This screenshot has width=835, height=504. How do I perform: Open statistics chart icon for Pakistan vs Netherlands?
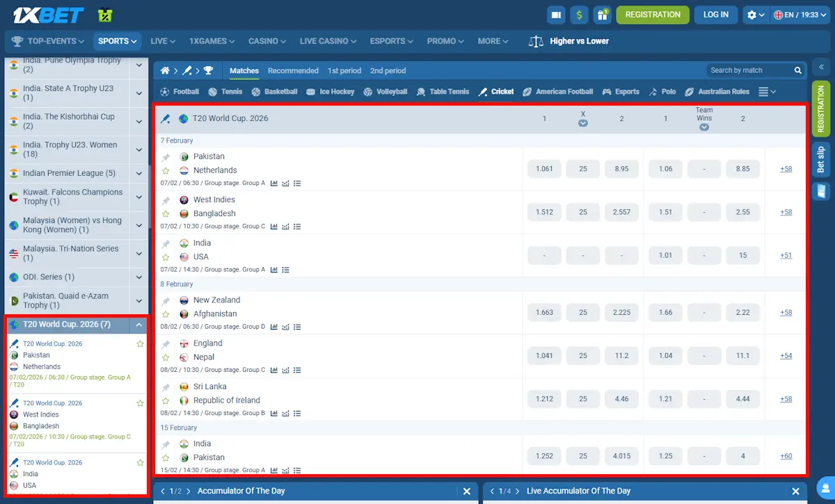pos(274,183)
